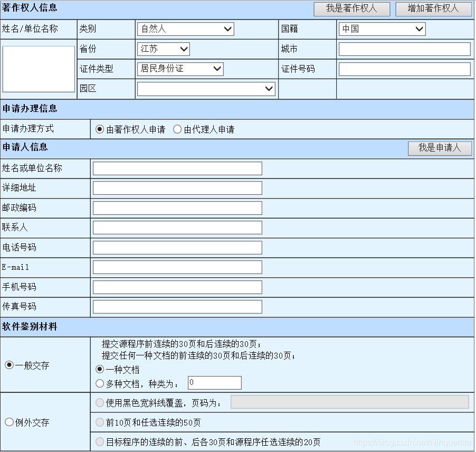Click the 多种文档种类 number field showing 0
476x452 pixels.
pos(215,383)
